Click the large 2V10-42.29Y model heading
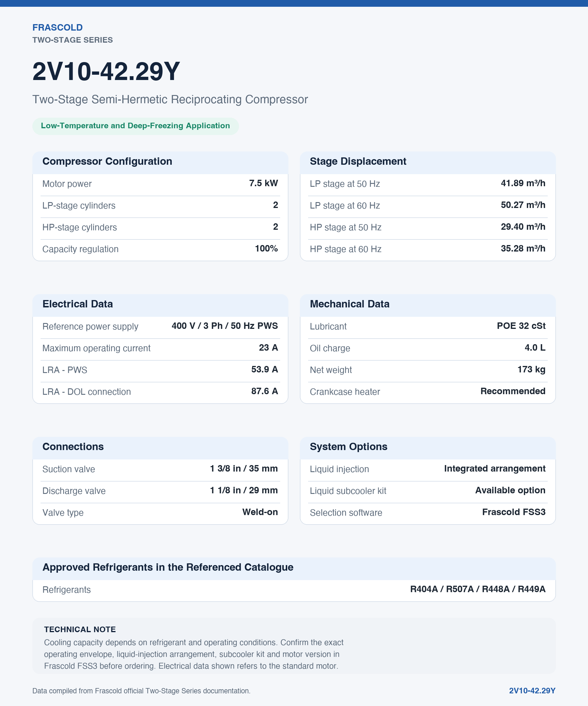 (x=106, y=71)
